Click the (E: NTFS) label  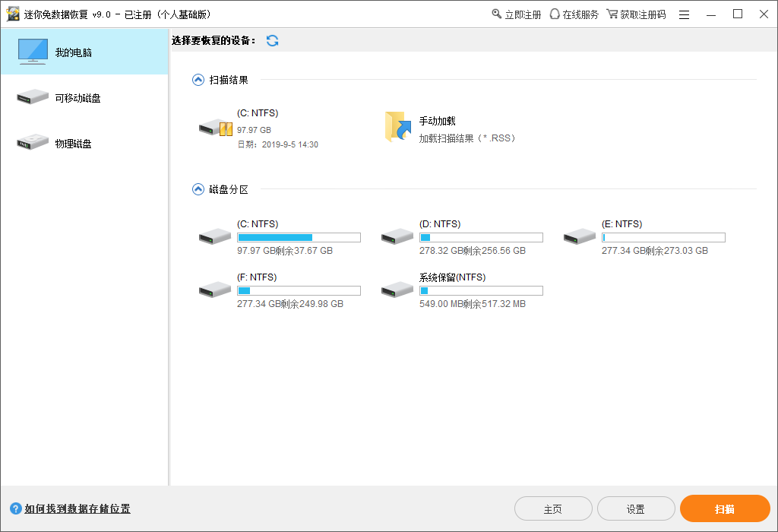[622, 224]
